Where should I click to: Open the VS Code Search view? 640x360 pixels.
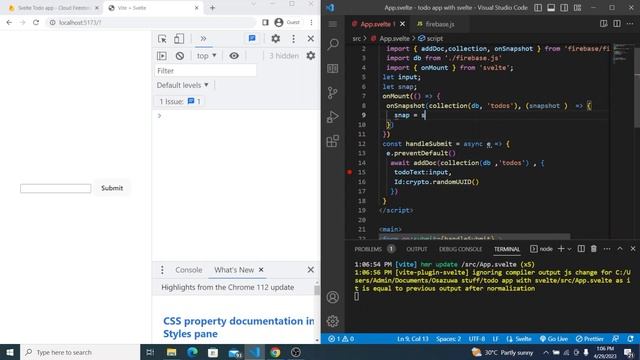[x=333, y=44]
